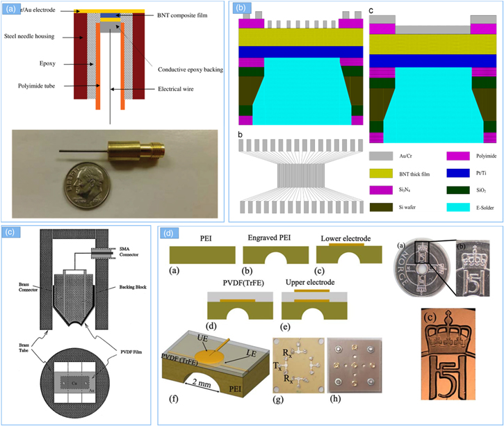Click the blue (c) panel tag
Image resolution: width=504 pixels, height=426 pixels.
tap(10, 232)
